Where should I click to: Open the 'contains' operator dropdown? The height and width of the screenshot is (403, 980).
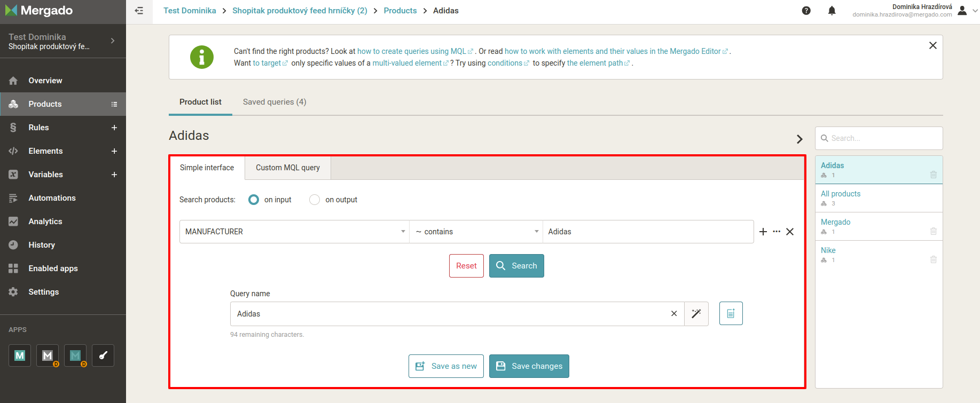click(476, 232)
